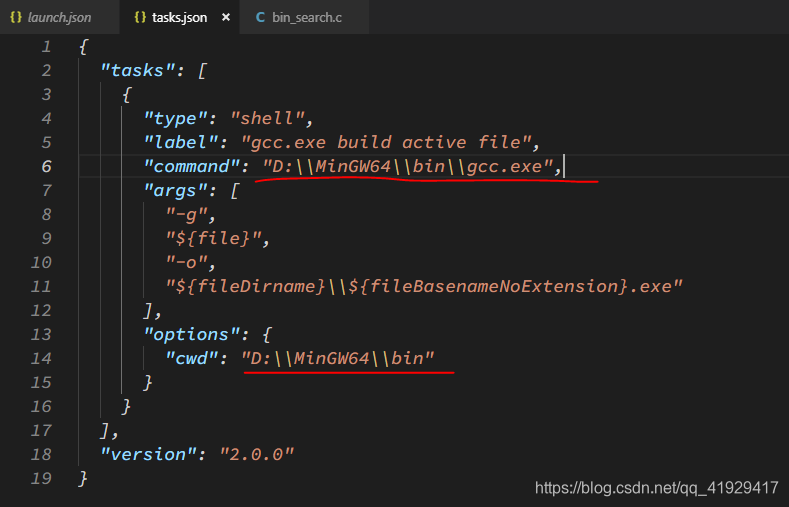Click the "version" key text
Screen dimensions: 789x507
(x=148, y=455)
